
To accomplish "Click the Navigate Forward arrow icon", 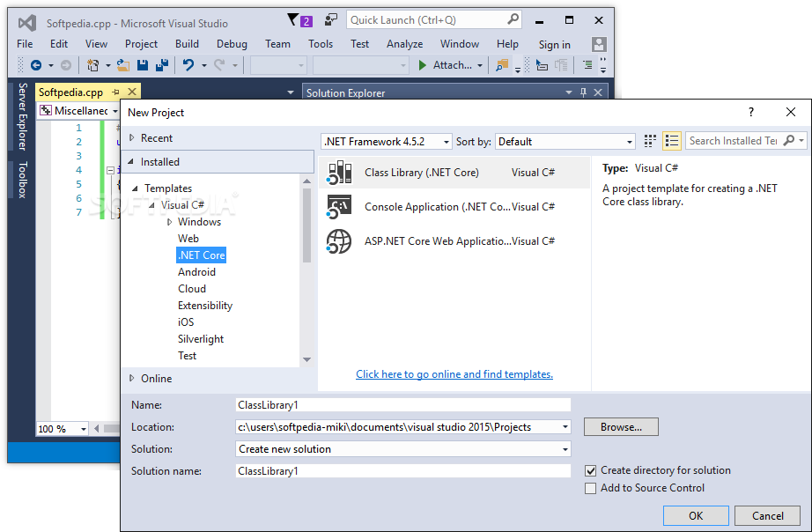I will coord(66,65).
